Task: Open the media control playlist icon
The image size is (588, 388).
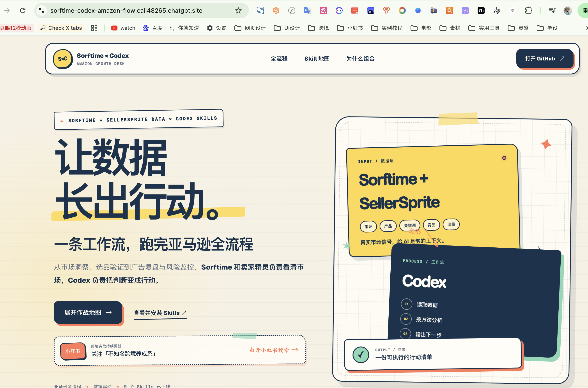Action: [552, 10]
